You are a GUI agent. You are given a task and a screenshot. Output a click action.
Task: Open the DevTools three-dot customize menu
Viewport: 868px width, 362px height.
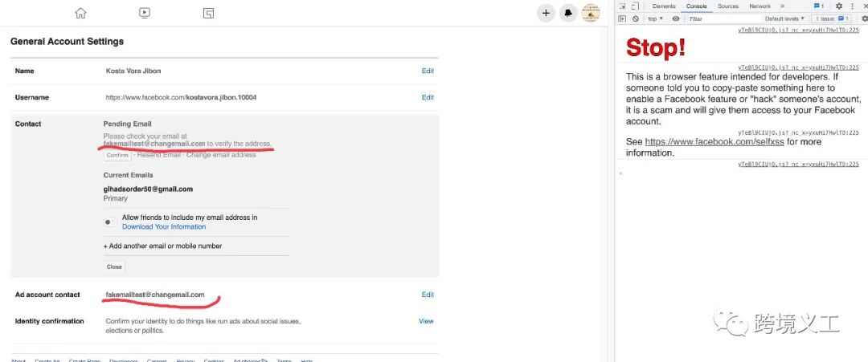[853, 6]
